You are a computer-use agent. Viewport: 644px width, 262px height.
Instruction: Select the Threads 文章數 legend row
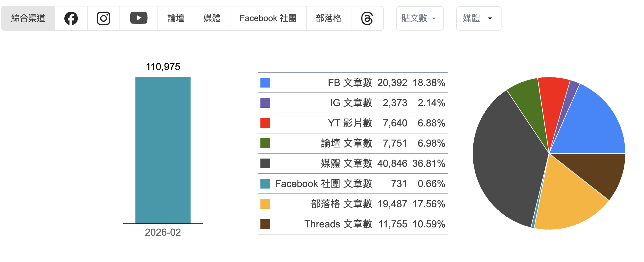[353, 224]
